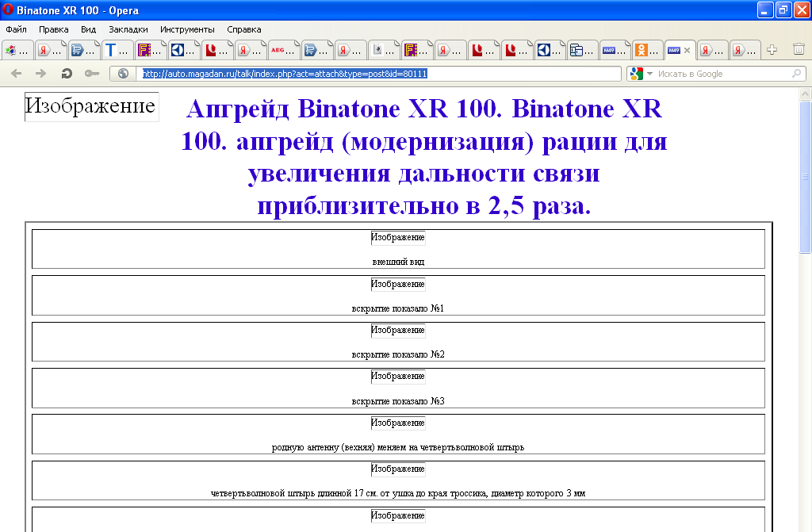Reload the current page

[x=67, y=74]
